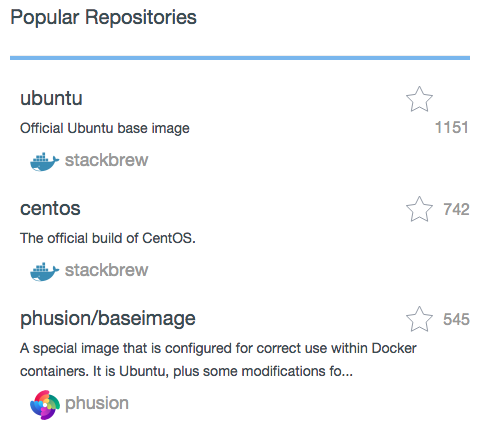Click the official build of CentOS description
Screen dimensions: 483x430
[x=108, y=238]
